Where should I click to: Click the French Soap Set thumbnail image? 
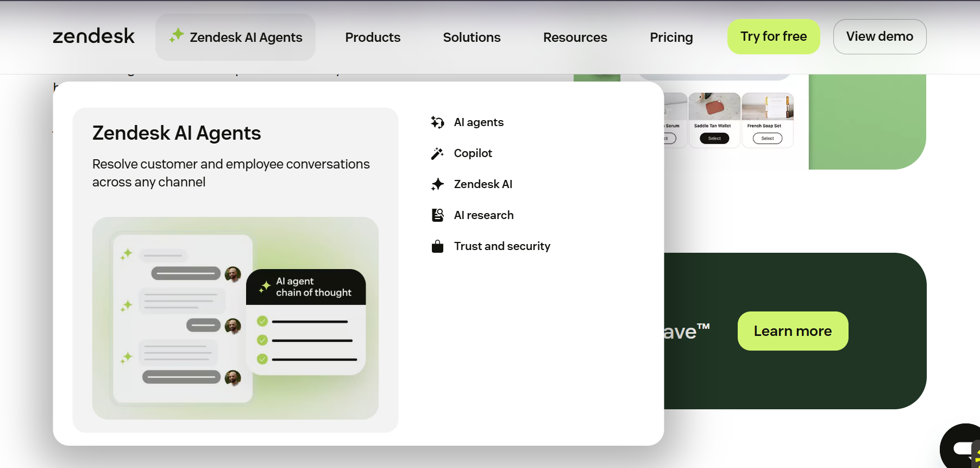767,107
